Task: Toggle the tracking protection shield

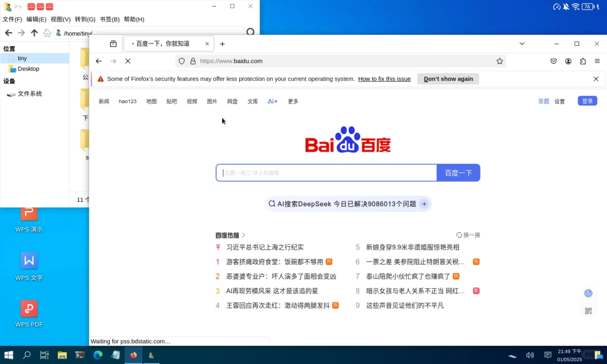Action: [182, 61]
